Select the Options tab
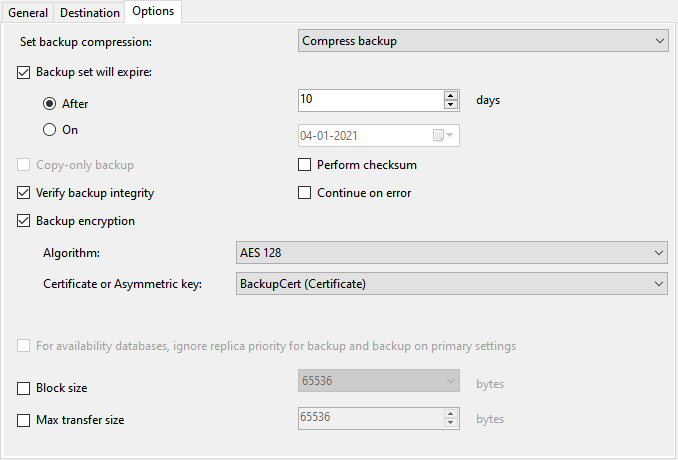 click(152, 12)
